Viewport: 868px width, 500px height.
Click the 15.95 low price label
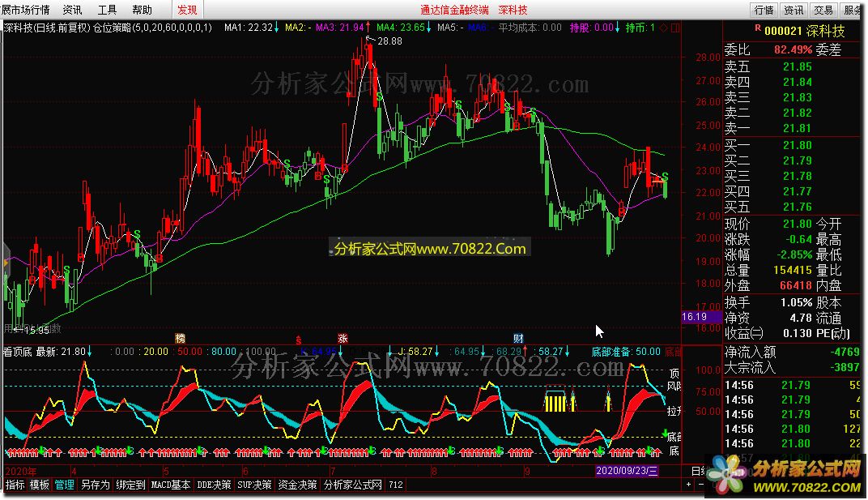click(36, 331)
